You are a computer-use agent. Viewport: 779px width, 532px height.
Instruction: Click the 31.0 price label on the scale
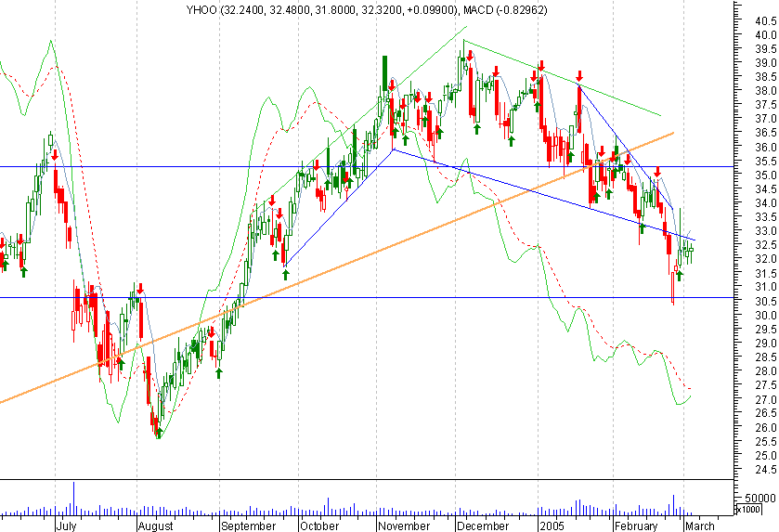tap(766, 287)
